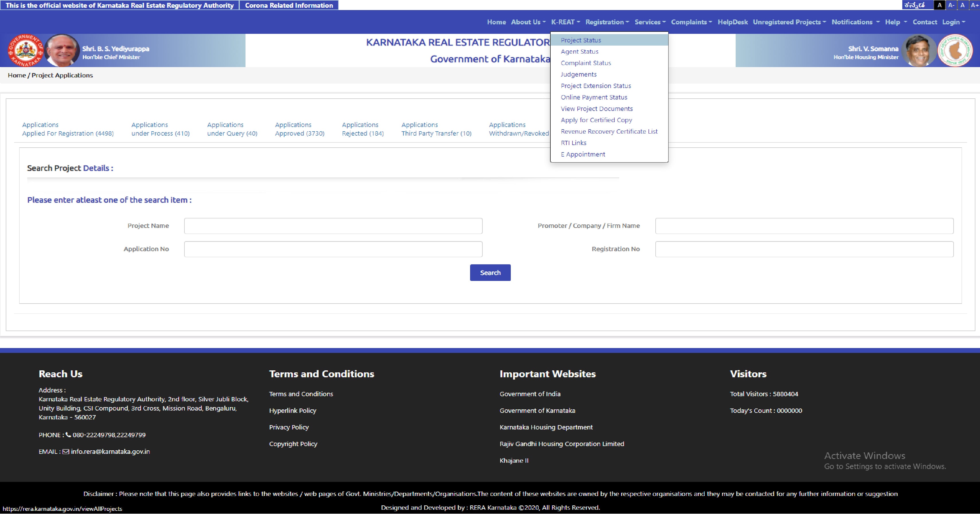Open the Khajane II link

coord(514,460)
